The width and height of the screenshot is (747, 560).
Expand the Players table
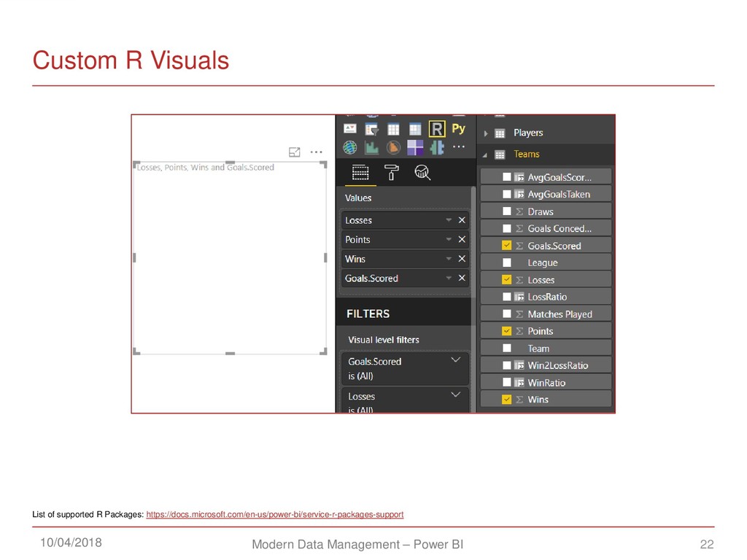click(485, 133)
